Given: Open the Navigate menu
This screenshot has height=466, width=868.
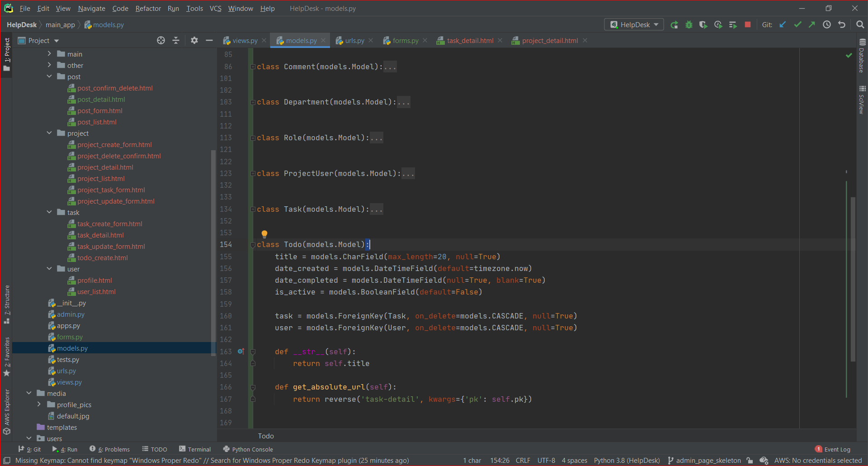Looking at the screenshot, I should [91, 9].
